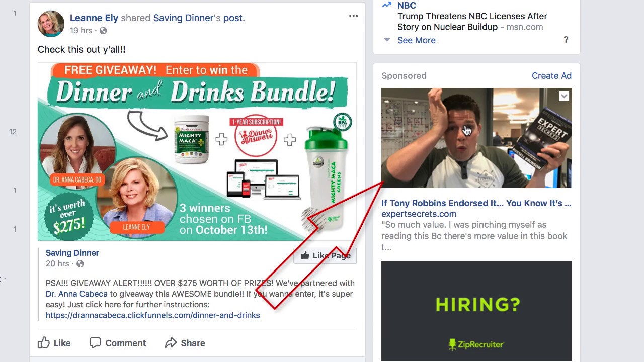Open ad options dropdown arrow on Expert Secrets ad
The height and width of the screenshot is (362, 644).
[x=564, y=96]
